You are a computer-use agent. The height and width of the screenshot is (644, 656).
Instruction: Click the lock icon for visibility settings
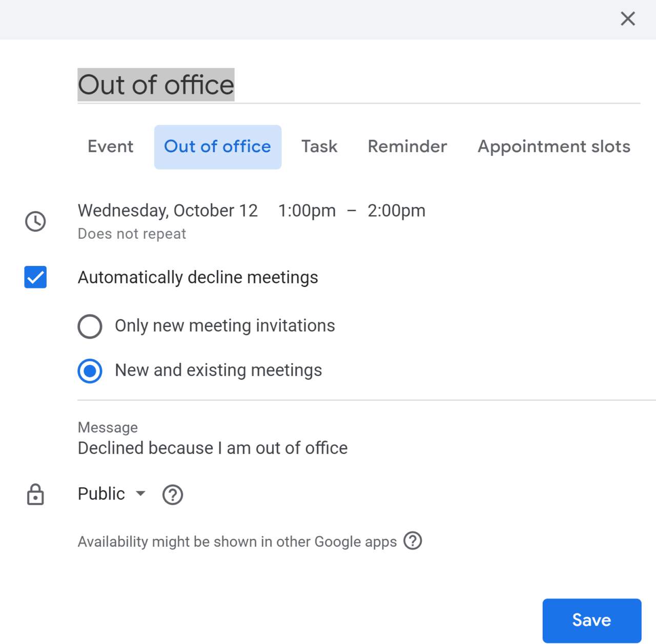point(35,494)
